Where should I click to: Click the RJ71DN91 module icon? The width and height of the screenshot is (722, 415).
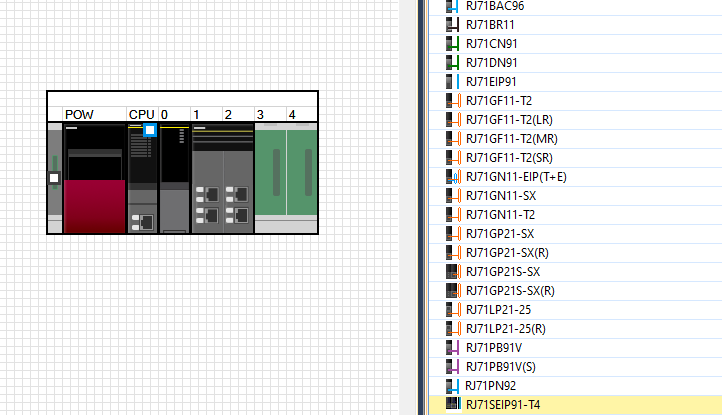(x=452, y=63)
